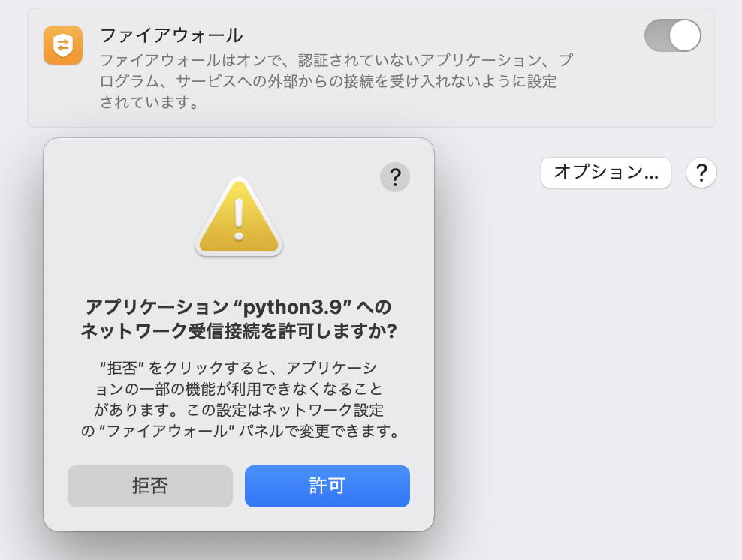Deny the connection with 拒否
Image resolution: width=742 pixels, height=560 pixels.
[x=150, y=486]
